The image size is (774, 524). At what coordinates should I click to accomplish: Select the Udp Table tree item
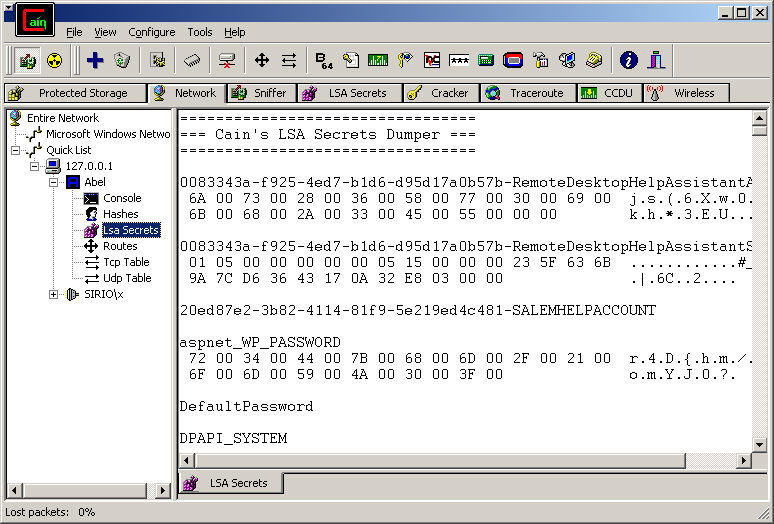pos(127,278)
